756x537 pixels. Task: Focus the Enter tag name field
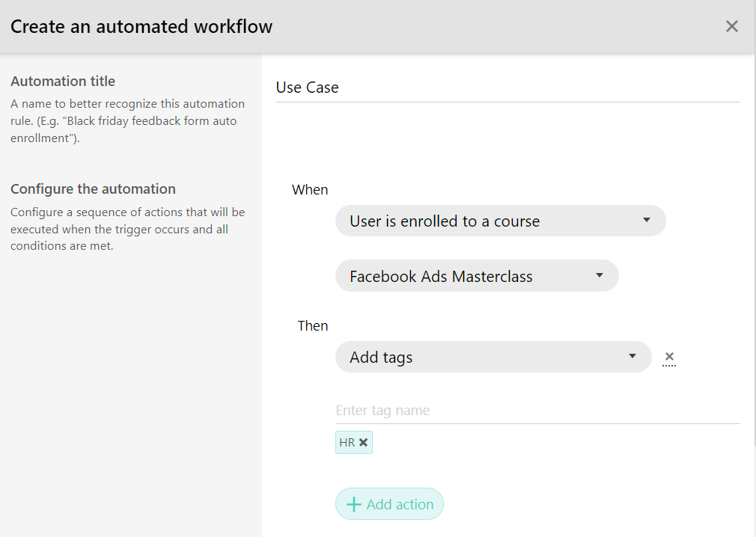click(537, 411)
